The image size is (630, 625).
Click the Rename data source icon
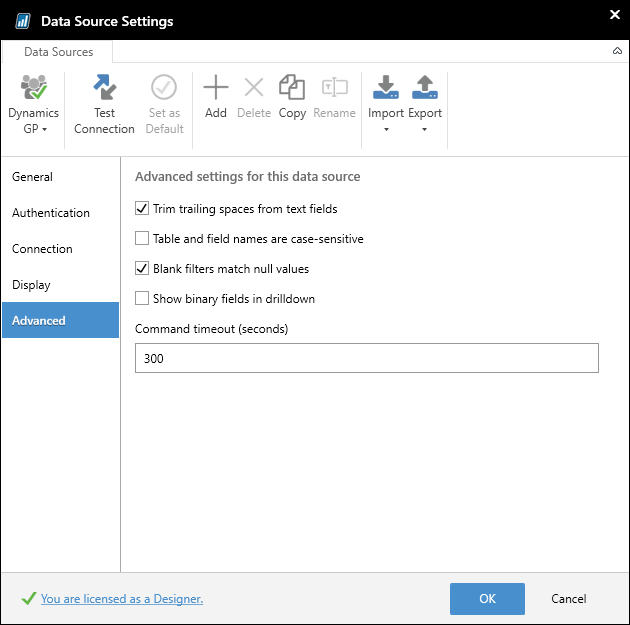coord(334,88)
